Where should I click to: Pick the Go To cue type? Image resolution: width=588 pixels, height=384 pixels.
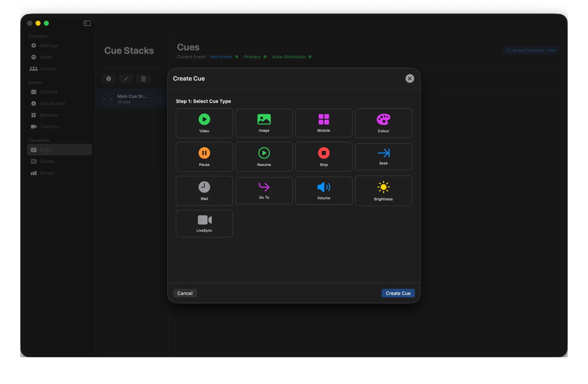pos(264,190)
